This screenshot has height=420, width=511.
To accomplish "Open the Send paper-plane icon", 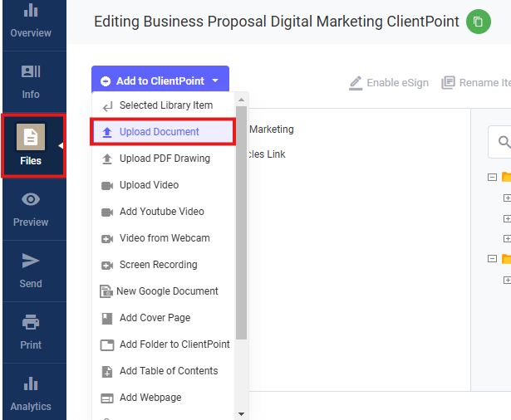I will click(31, 261).
